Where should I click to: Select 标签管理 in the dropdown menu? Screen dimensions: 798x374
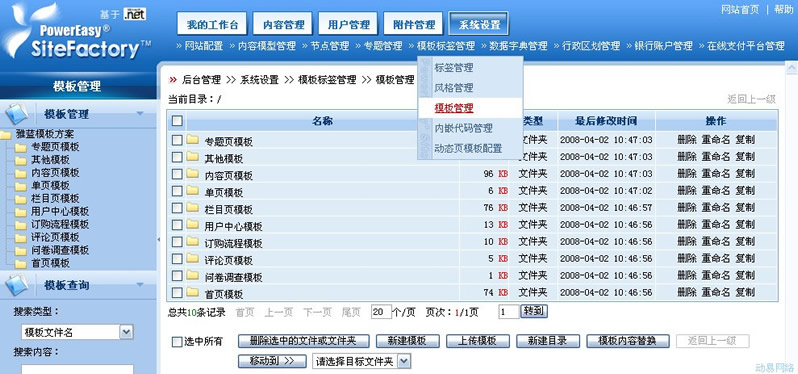coord(454,67)
